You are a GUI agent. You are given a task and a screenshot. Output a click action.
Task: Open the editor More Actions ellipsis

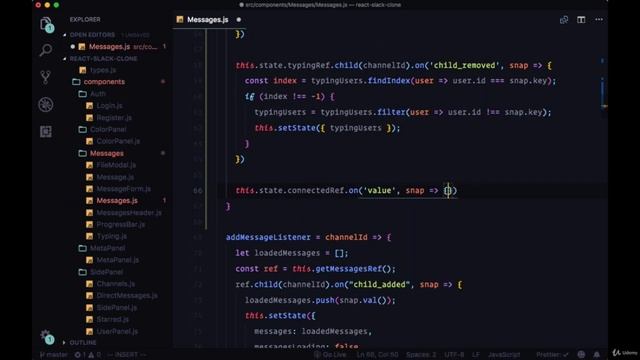coord(599,20)
